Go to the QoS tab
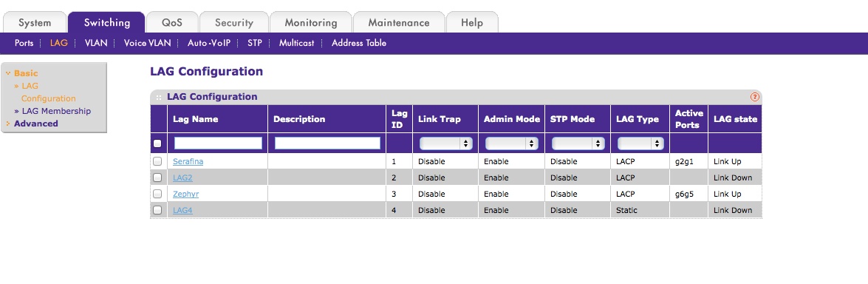 click(x=171, y=23)
